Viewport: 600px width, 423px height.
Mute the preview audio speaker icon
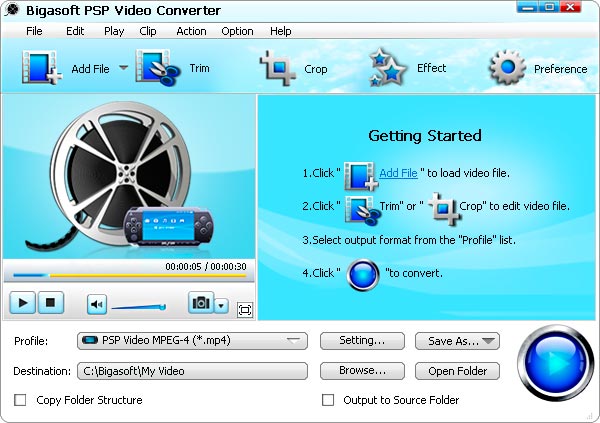97,304
